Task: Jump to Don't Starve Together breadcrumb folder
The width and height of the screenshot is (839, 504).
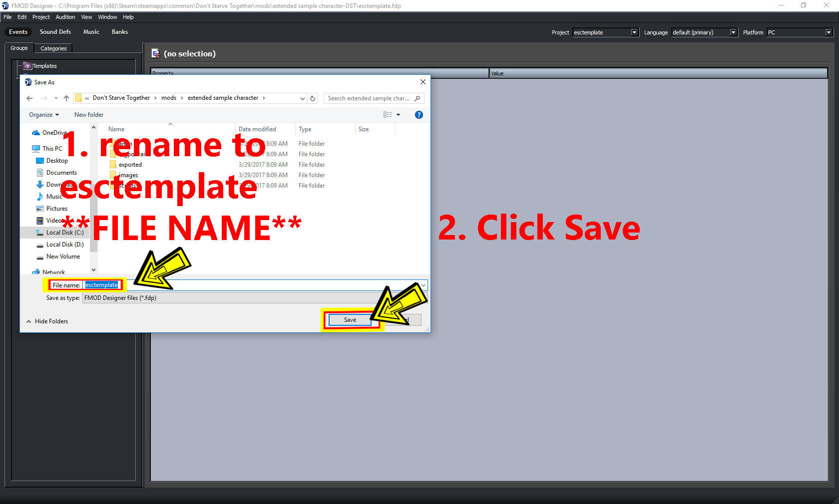Action: coord(121,98)
